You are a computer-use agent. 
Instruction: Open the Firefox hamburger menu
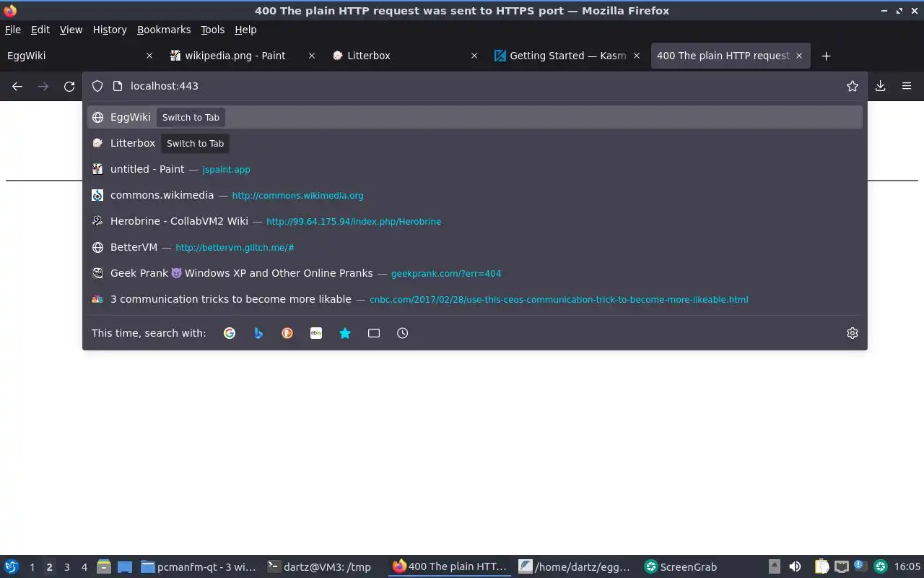click(x=907, y=86)
